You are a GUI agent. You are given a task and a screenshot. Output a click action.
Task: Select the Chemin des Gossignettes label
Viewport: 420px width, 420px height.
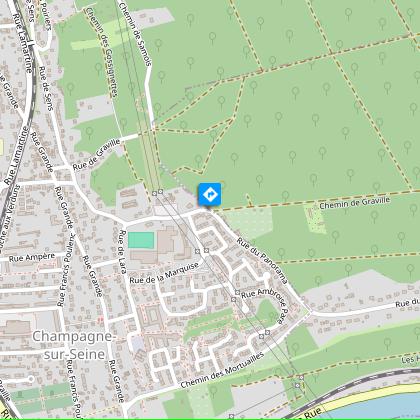pos(101,52)
